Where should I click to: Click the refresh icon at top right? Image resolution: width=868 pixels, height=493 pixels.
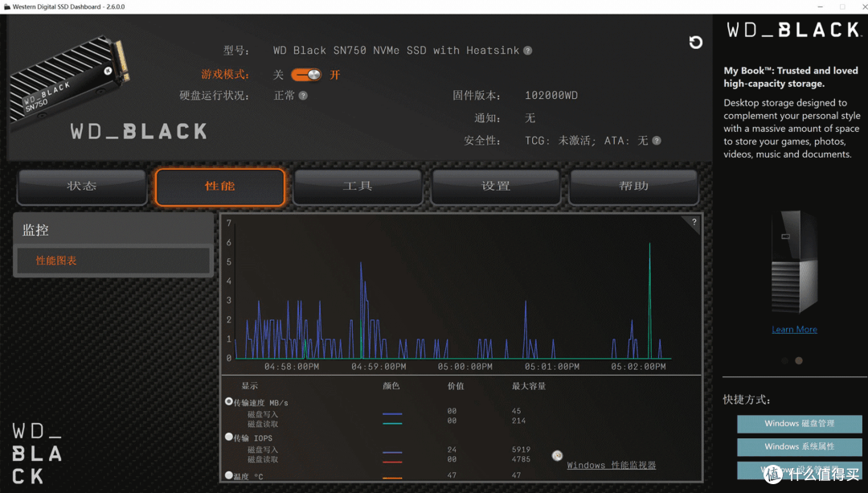tap(695, 42)
